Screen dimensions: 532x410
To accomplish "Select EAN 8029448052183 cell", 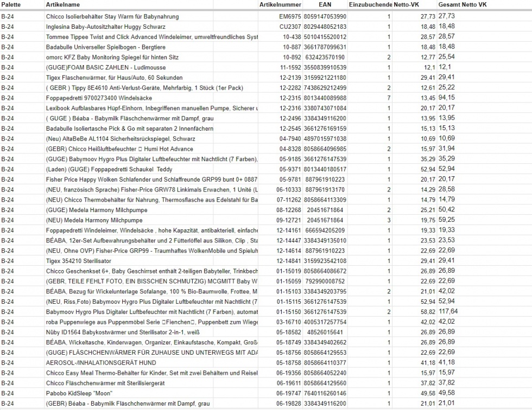I will pos(325,27).
